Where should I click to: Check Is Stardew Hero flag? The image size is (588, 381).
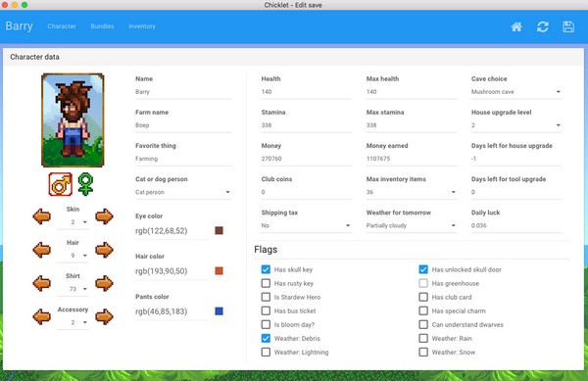tap(266, 297)
